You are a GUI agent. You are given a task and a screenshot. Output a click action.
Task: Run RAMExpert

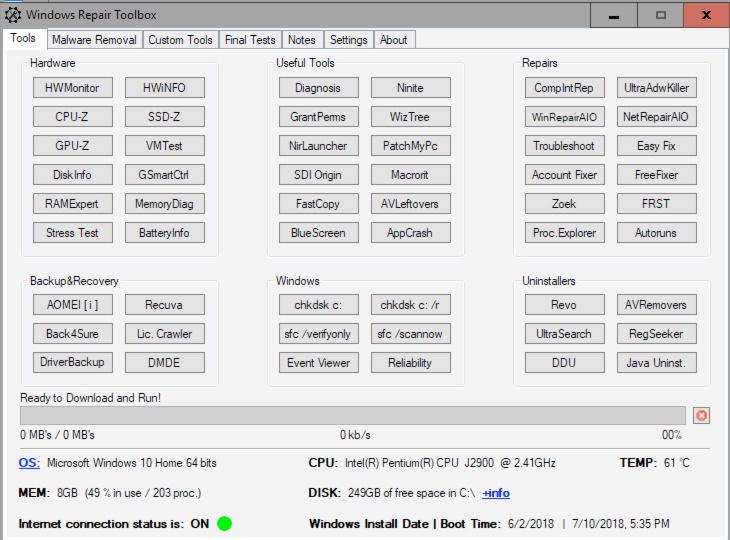pyautogui.click(x=73, y=203)
